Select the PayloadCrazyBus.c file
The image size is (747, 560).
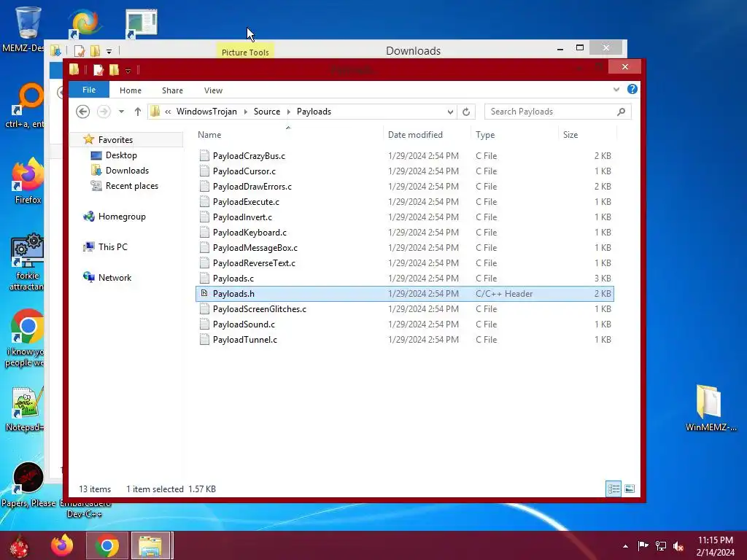249,156
